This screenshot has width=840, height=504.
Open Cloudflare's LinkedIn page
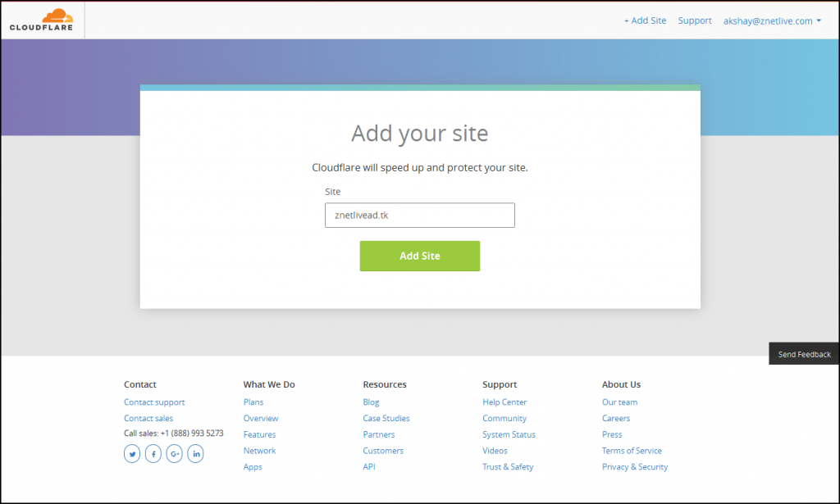pos(195,453)
